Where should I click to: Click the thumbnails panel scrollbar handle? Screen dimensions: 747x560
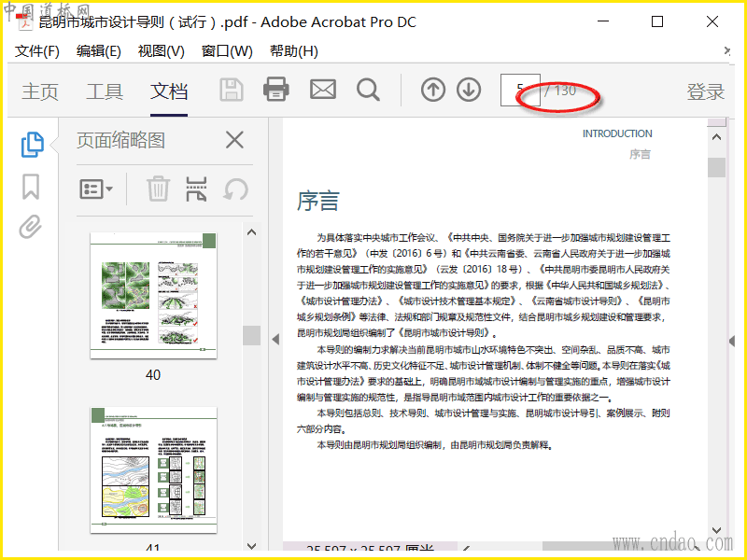coord(251,335)
